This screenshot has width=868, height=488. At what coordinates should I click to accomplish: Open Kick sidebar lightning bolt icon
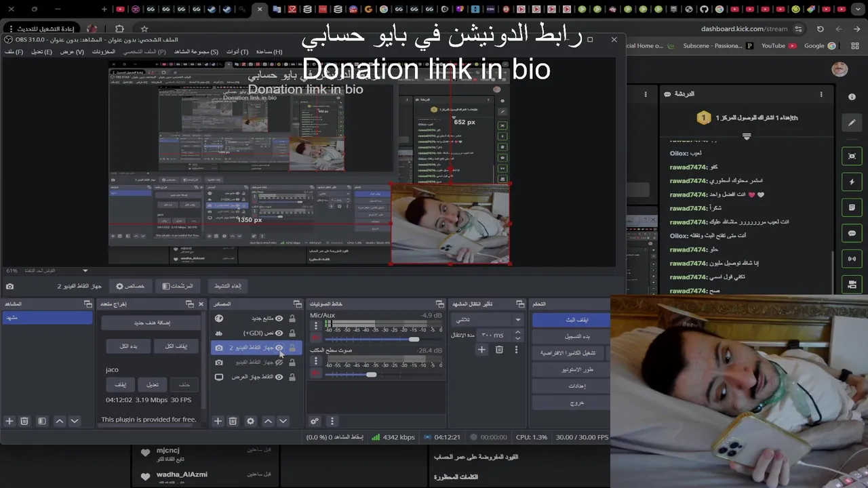coord(852,182)
